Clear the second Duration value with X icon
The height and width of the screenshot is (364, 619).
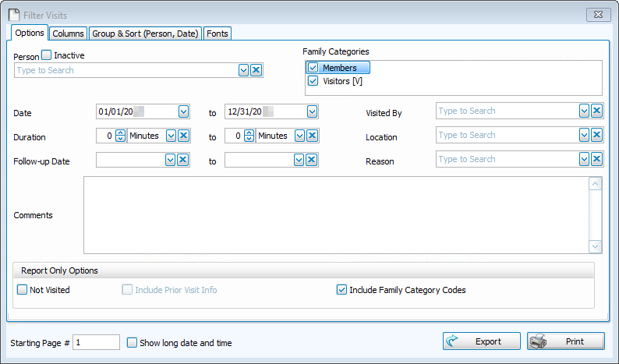[x=312, y=136]
